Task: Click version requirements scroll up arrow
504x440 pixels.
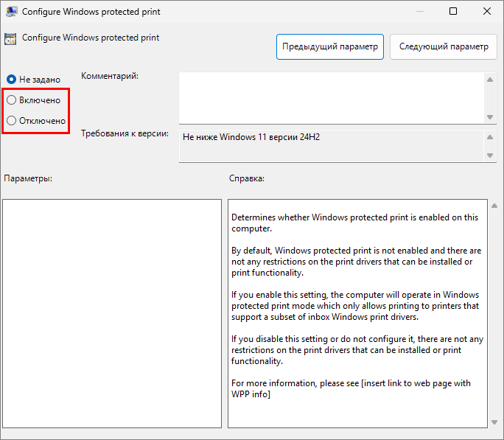Action: coord(490,137)
